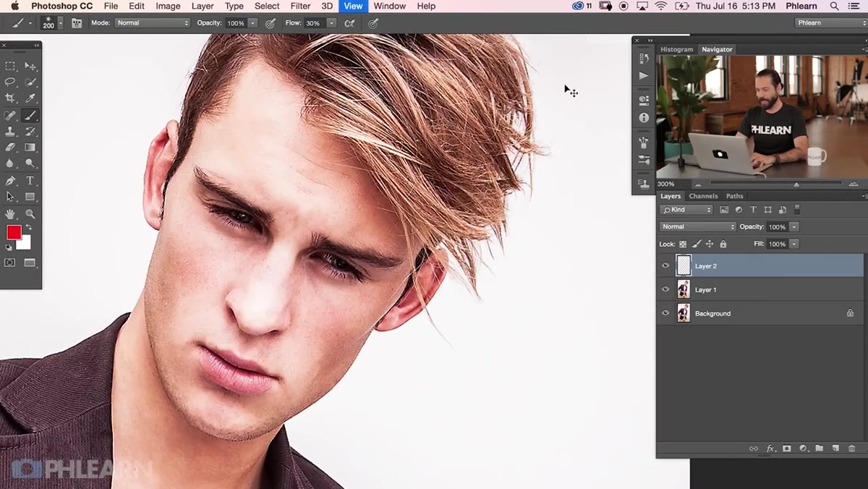Viewport: 868px width, 489px height.
Task: Open the Image menu
Action: [168, 6]
